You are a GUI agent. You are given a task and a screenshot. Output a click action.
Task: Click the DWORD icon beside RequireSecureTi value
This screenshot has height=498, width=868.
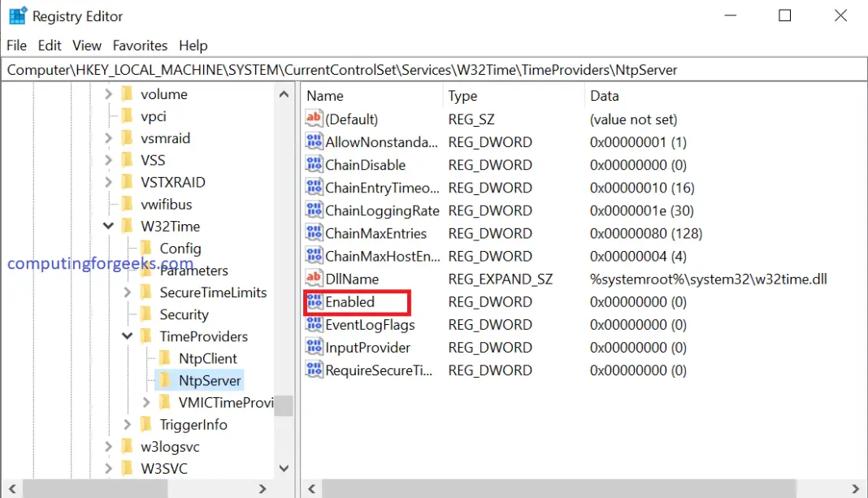click(315, 370)
